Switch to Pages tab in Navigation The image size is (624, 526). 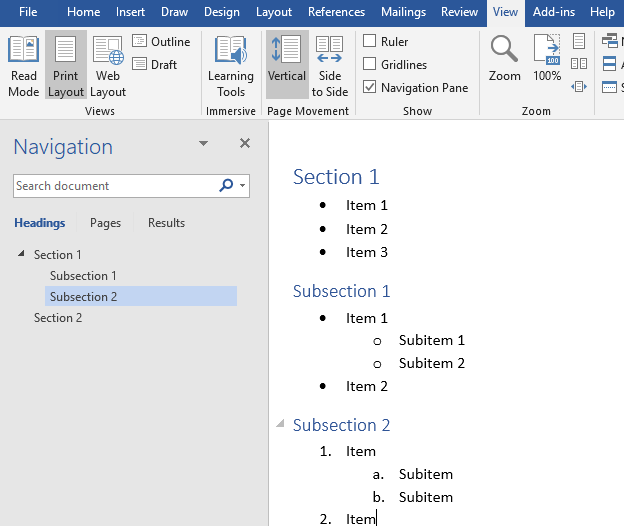pos(105,223)
